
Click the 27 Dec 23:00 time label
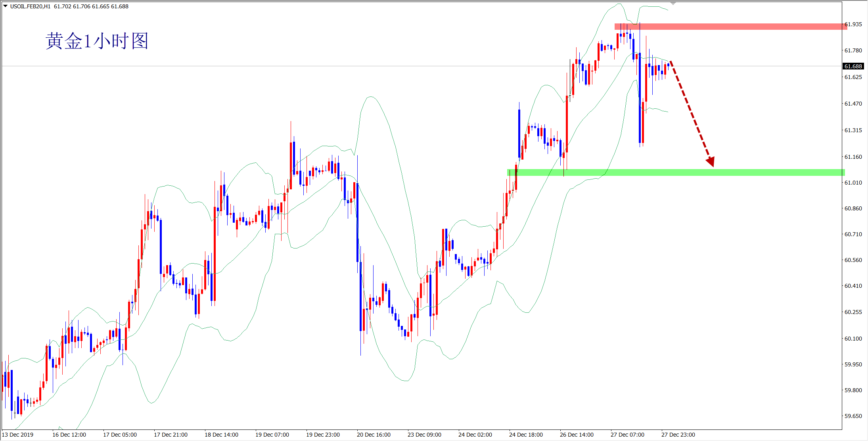pos(678,435)
